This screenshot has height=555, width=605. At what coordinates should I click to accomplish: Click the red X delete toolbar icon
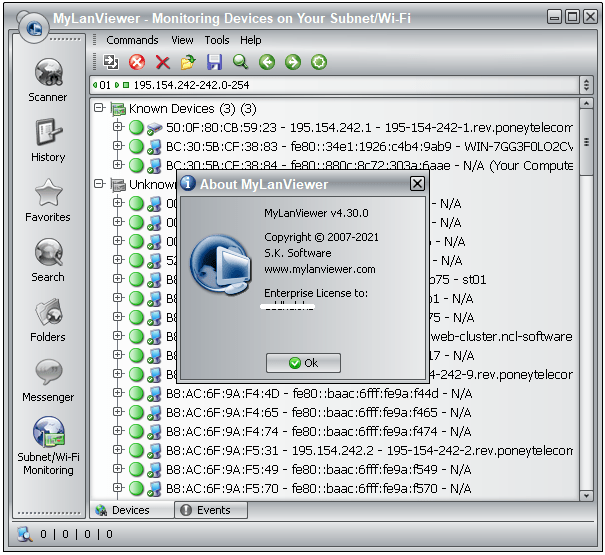coord(163,62)
